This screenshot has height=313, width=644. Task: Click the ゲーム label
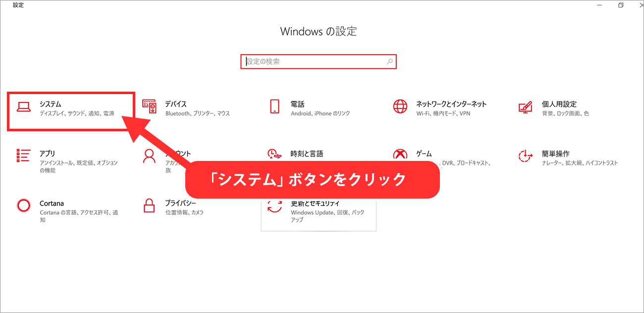pos(424,154)
